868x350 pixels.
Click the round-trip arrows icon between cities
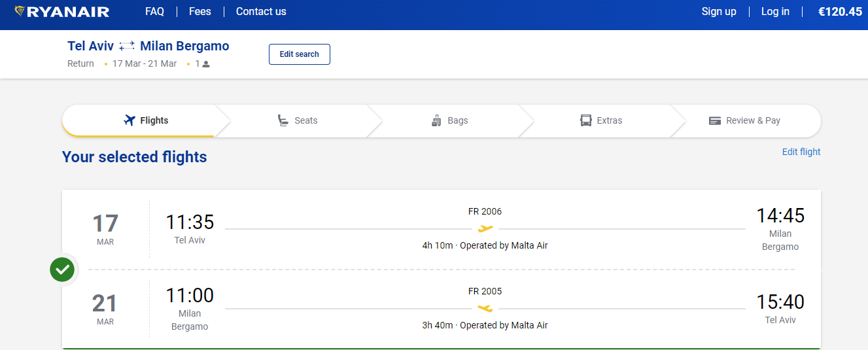point(127,46)
